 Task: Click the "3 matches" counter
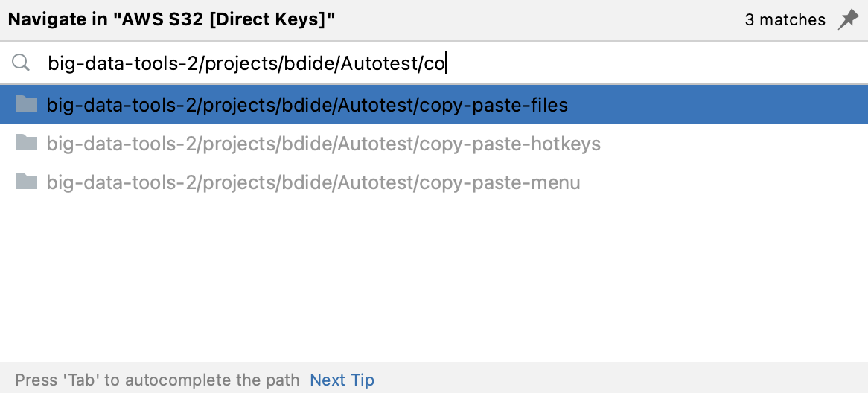click(785, 20)
